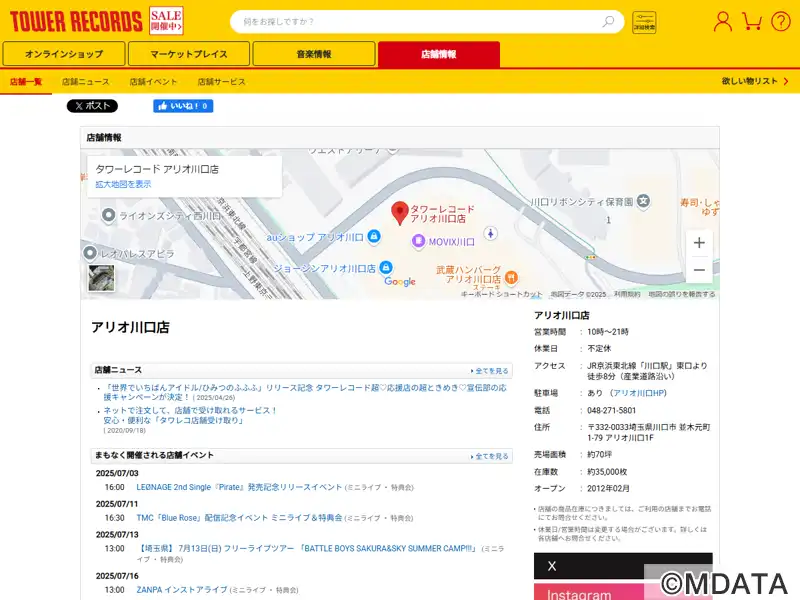Open 利用規約 map link

tap(627, 294)
